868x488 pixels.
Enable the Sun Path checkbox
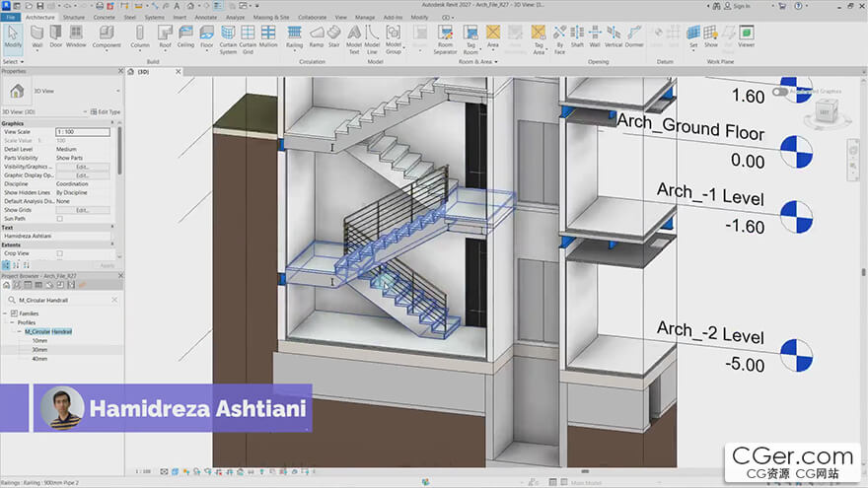[x=60, y=219]
